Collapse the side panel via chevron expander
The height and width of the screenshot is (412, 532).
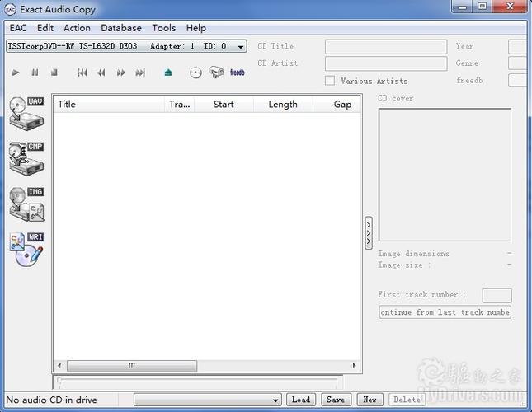click(369, 233)
